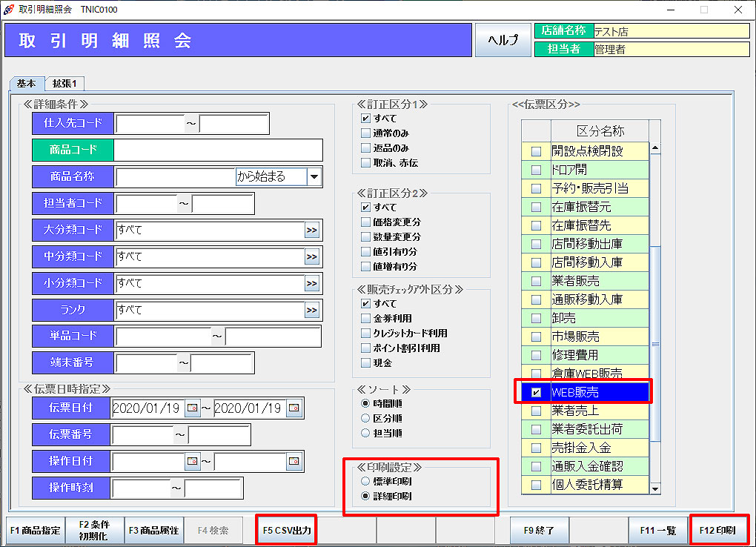Viewport: 756px width, 547px height.
Task: Uncheck the WEB販売 row checkbox
Action: tap(536, 392)
